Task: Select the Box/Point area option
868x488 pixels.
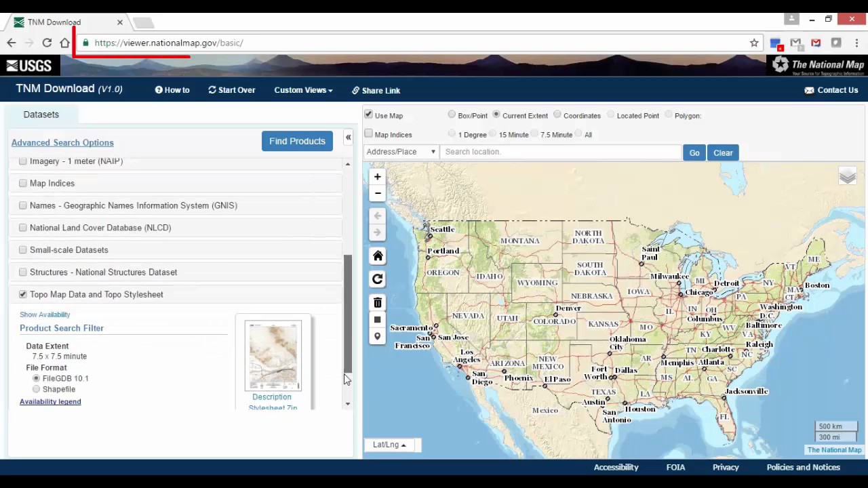Action: pyautogui.click(x=452, y=115)
